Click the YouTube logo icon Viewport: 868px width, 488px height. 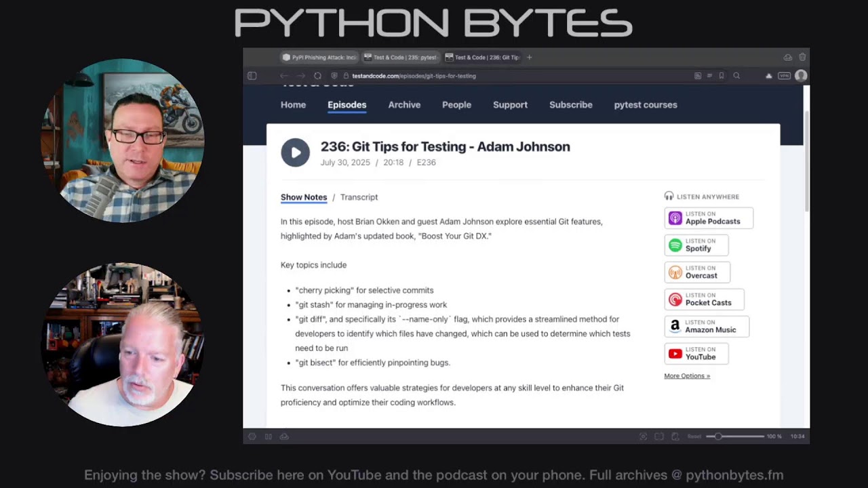(675, 353)
